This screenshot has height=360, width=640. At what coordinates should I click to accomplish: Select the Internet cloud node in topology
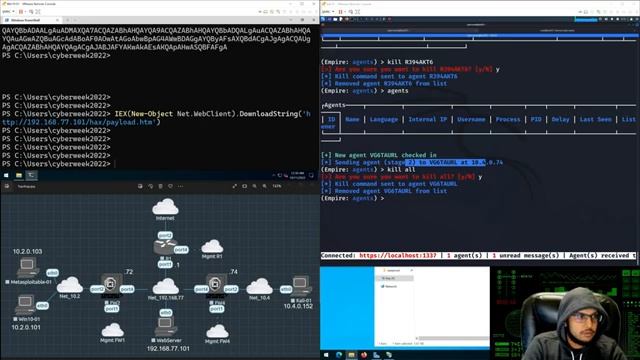(165, 207)
